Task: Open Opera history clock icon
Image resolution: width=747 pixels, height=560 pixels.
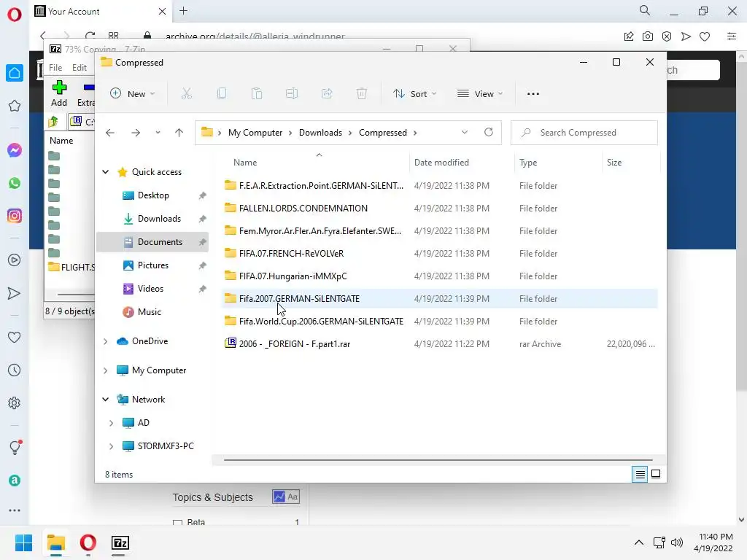Action: click(15, 370)
